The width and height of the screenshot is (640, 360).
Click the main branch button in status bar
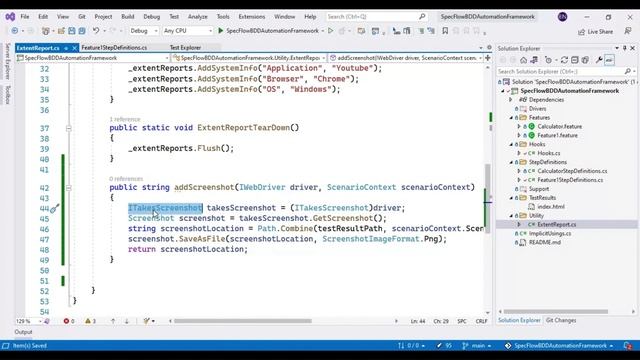tap(477, 346)
